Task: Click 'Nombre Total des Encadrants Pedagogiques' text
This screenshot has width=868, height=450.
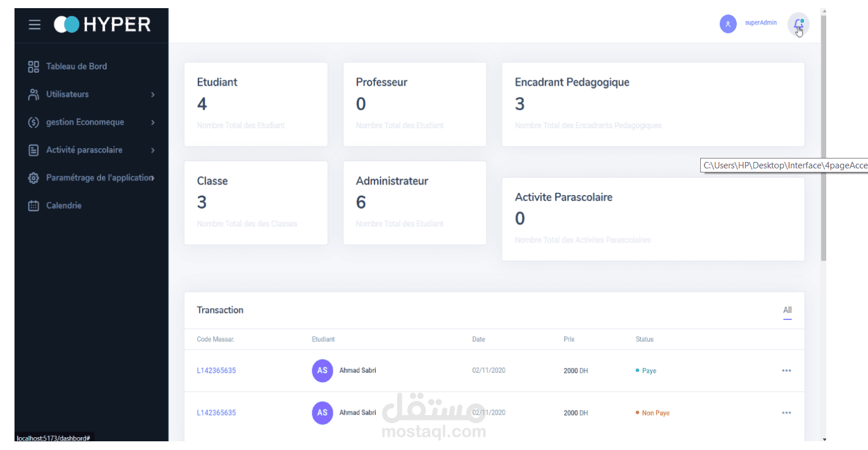Action: [x=588, y=125]
